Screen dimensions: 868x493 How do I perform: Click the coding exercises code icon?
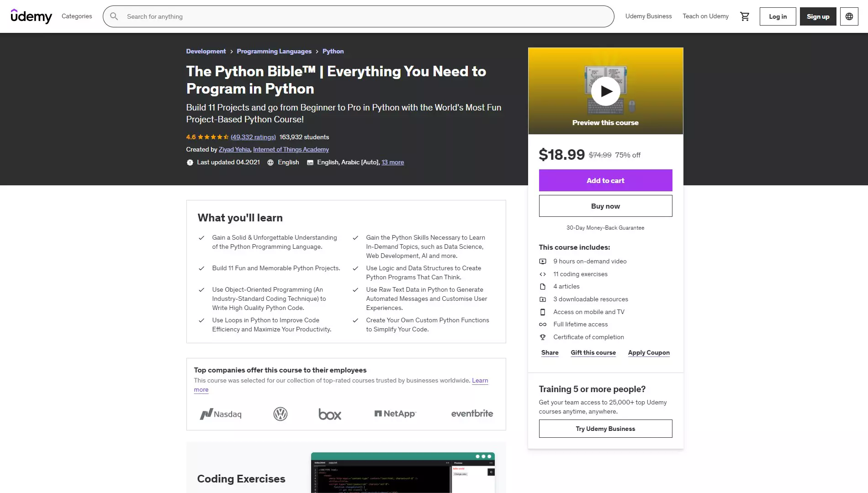pos(543,274)
